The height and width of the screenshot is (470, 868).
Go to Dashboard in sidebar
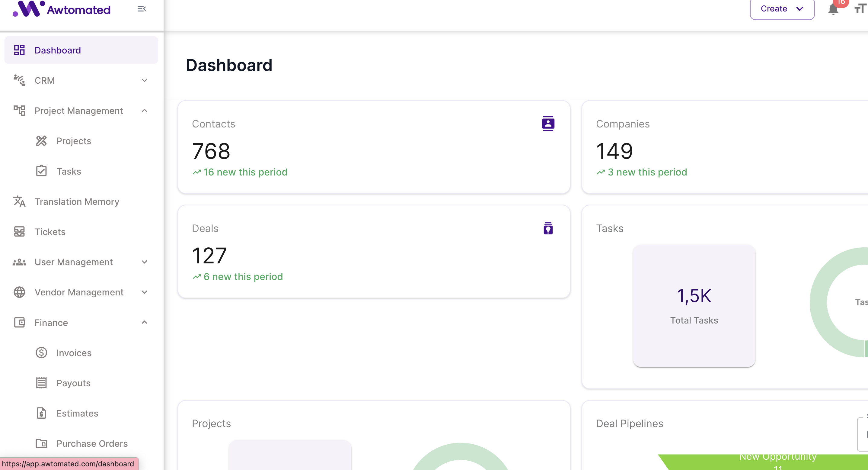pyautogui.click(x=81, y=50)
